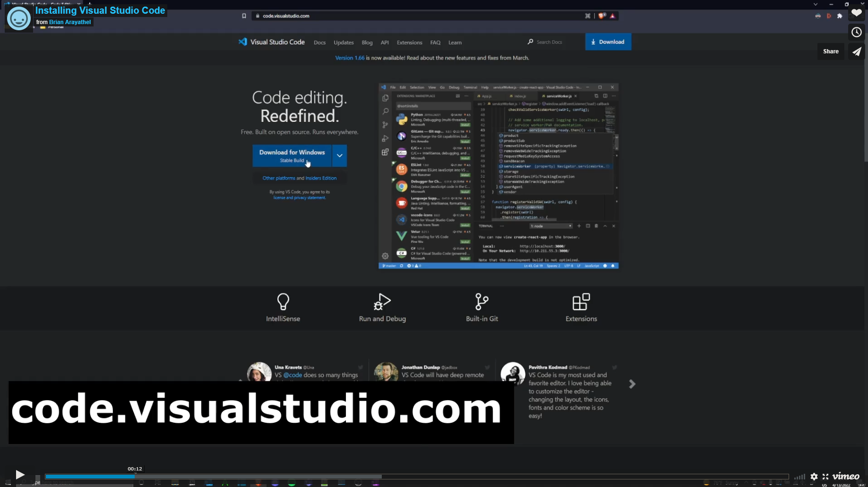Click the Run and Debug icon
868x487 pixels.
pos(382,301)
